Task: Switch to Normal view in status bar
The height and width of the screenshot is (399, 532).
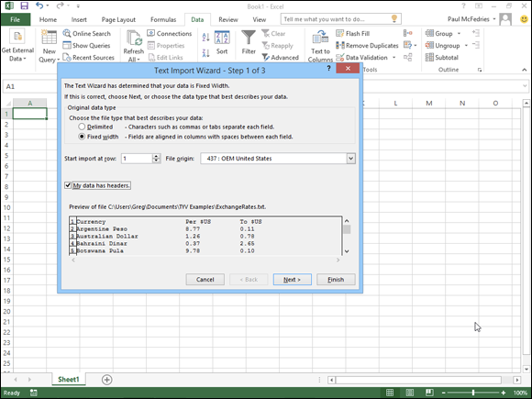Action: 390,393
